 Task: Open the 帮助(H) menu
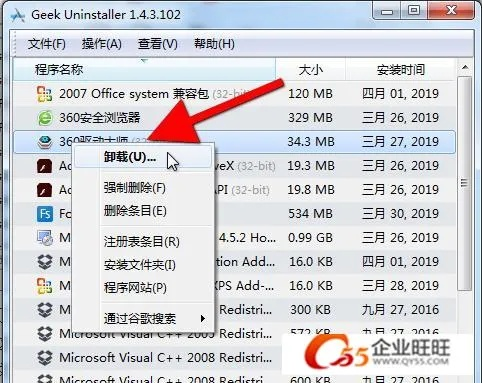[214, 44]
